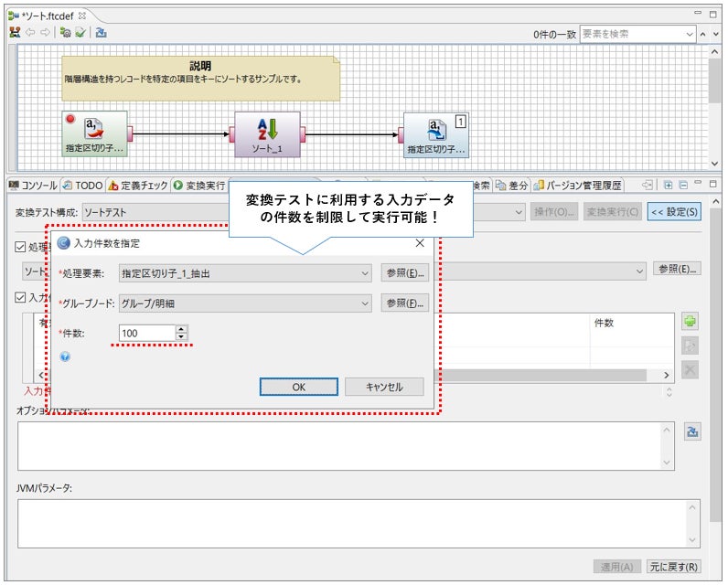Open the 要素を検索 search history dropdown
728x585 pixels.
click(x=690, y=34)
